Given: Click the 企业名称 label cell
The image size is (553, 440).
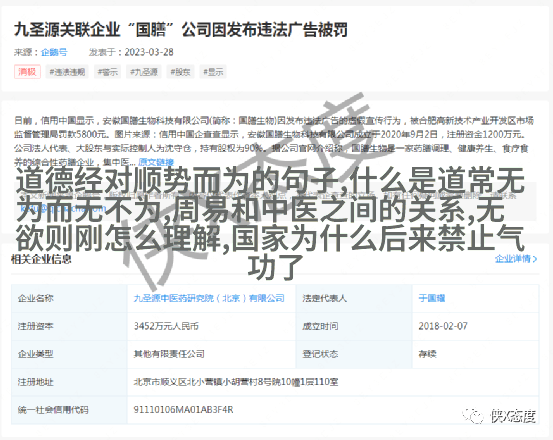Looking at the screenshot, I should pos(69,298).
